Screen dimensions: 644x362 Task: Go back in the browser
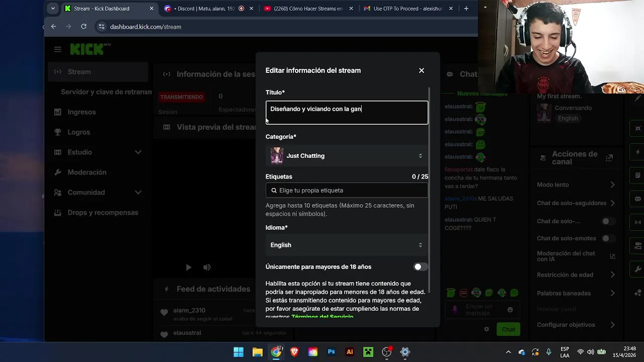53,27
